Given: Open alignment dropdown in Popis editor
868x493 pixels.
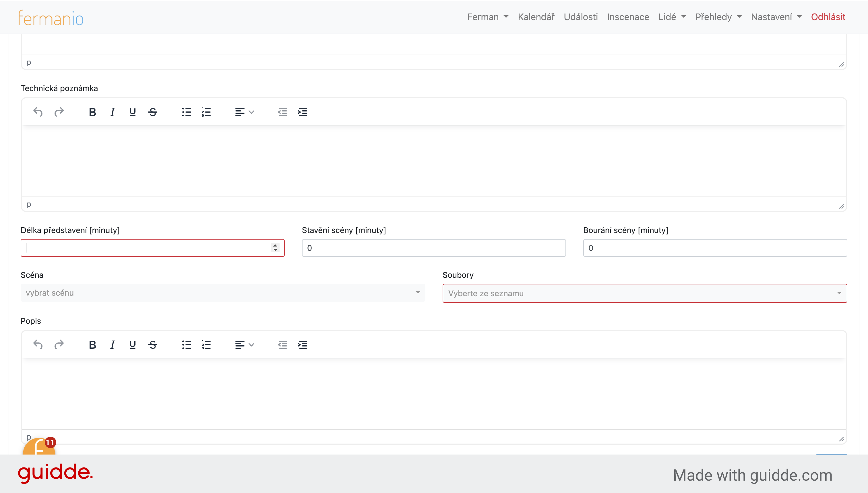Looking at the screenshot, I should coord(244,345).
